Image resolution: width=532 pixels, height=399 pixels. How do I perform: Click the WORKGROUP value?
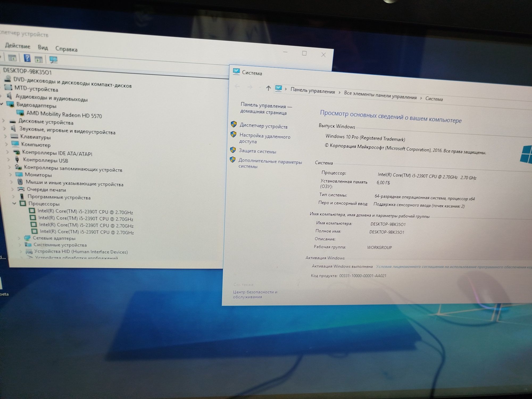(379, 247)
